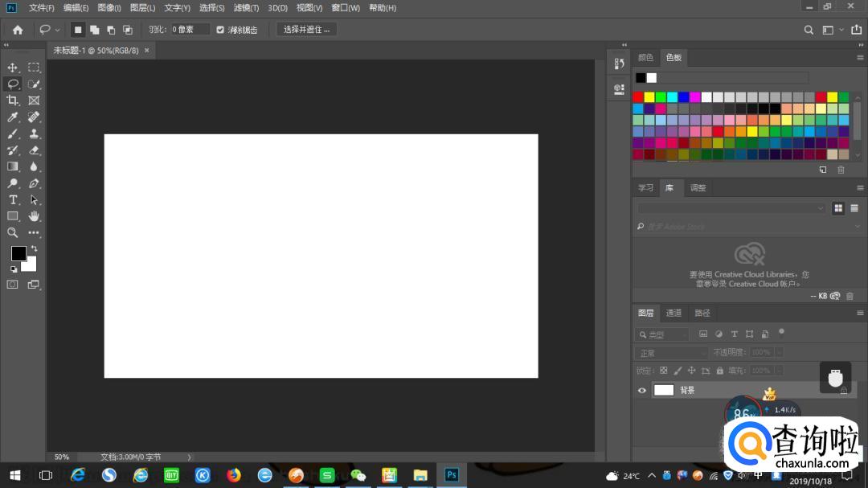
Task: Select the Horizontal Type tool
Action: (x=13, y=199)
